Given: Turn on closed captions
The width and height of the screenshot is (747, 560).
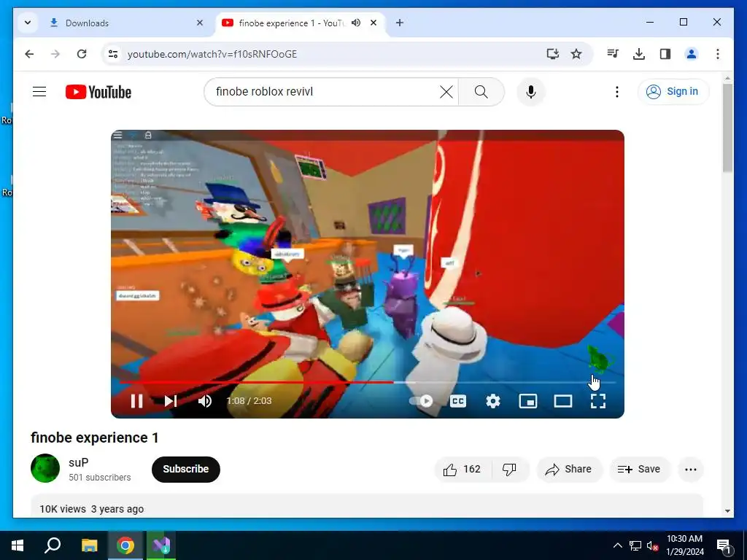Looking at the screenshot, I should [x=458, y=401].
